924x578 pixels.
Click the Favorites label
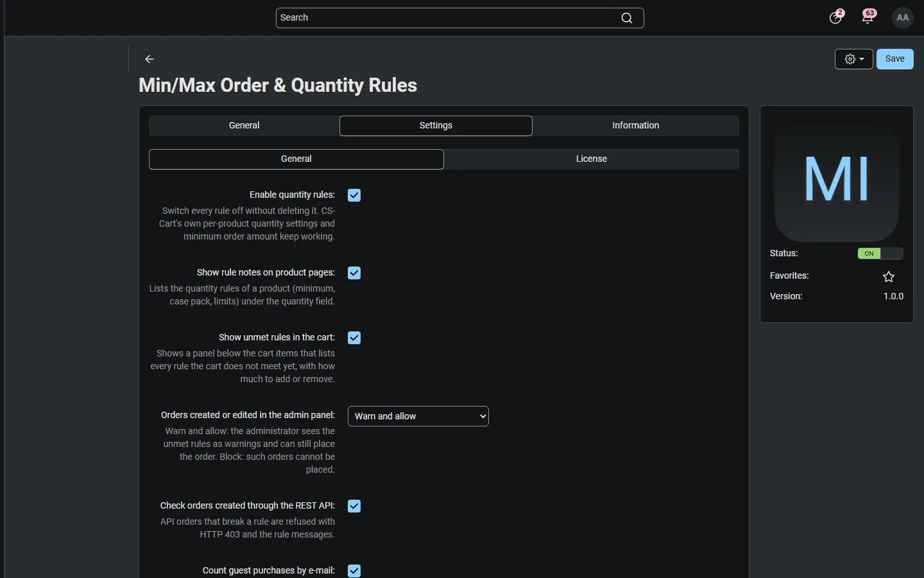pos(789,276)
